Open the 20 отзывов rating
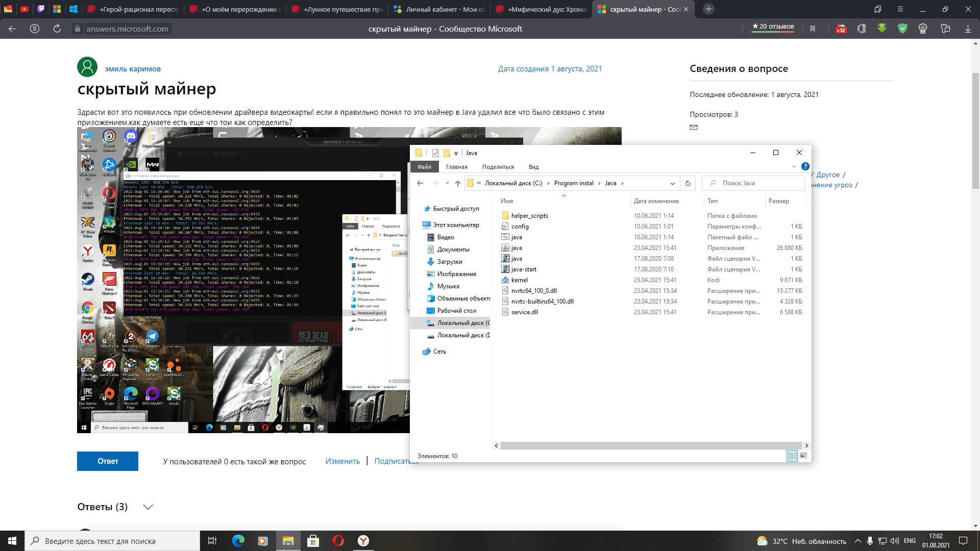 pyautogui.click(x=773, y=27)
